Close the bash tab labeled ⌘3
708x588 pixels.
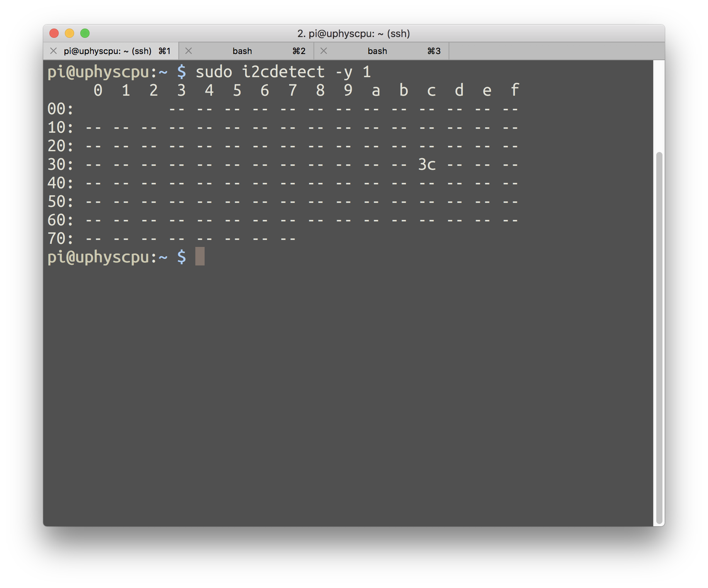pos(324,51)
